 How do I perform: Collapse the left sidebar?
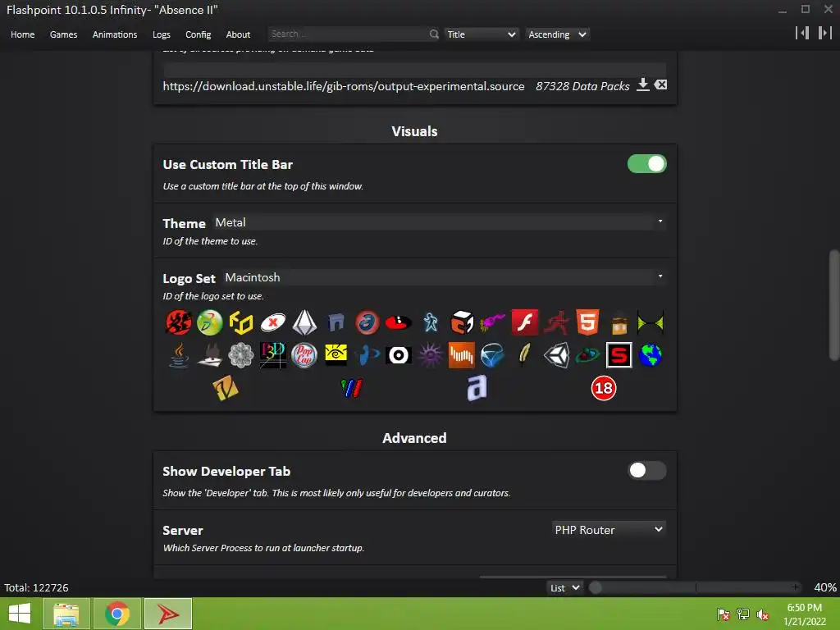pyautogui.click(x=802, y=33)
